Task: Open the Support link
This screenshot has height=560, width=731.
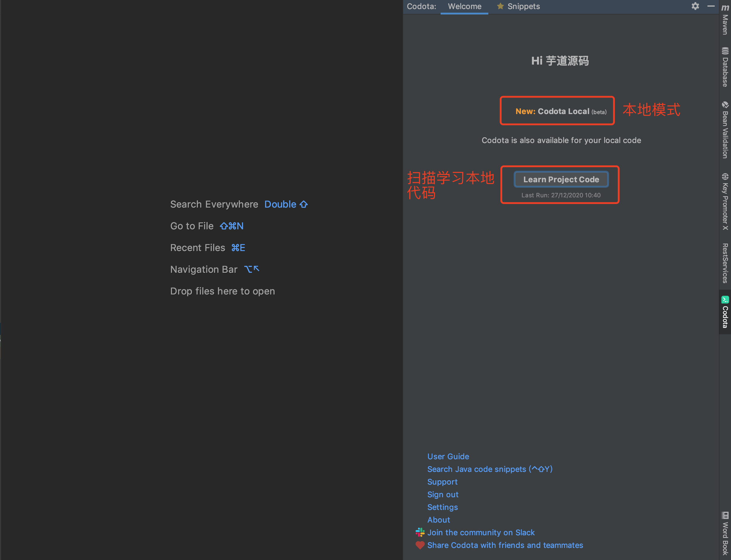Action: click(x=442, y=482)
